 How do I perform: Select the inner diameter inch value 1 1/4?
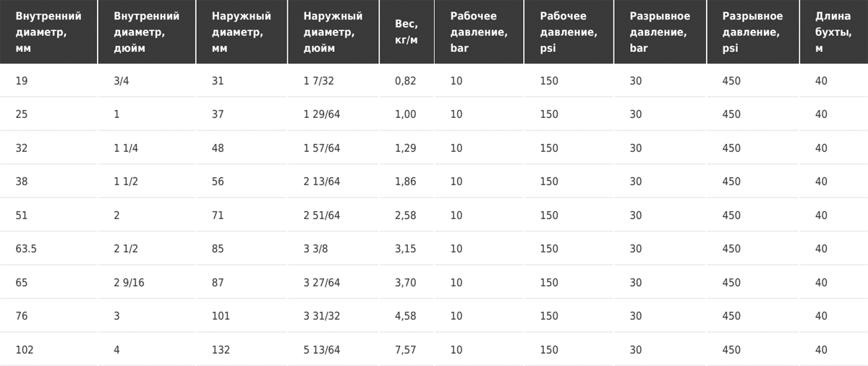[x=126, y=148]
